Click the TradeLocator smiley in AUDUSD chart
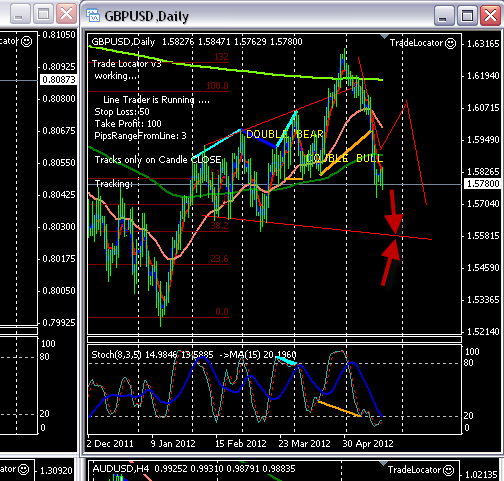Image resolution: width=504 pixels, height=481 pixels. (x=449, y=470)
